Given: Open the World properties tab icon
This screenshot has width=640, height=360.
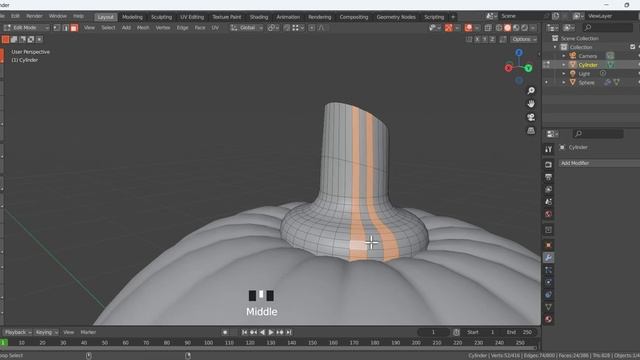Looking at the screenshot, I should [548, 214].
